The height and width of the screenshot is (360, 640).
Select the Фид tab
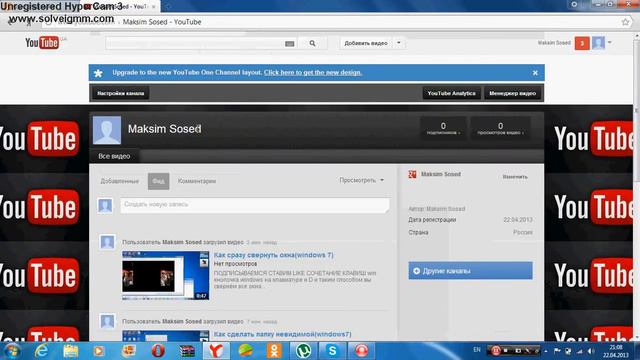tap(158, 181)
